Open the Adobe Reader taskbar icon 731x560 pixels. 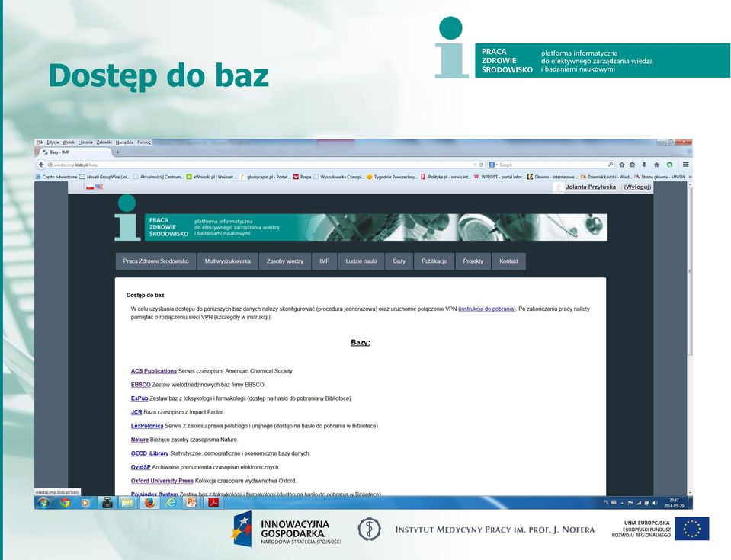pyautogui.click(x=213, y=503)
